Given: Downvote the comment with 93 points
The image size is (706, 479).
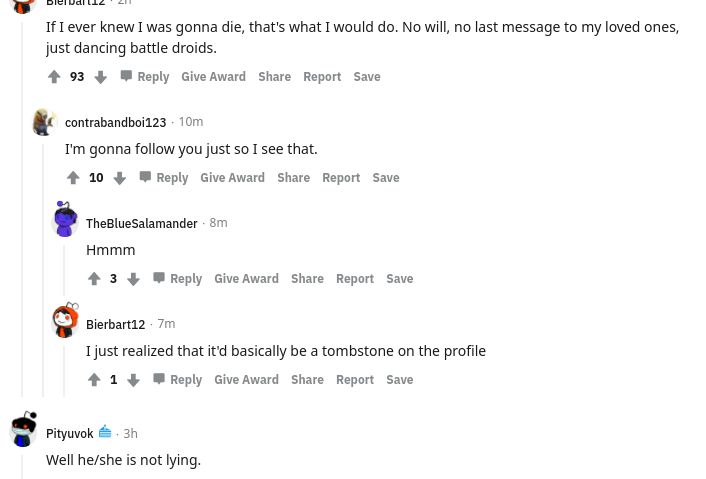Looking at the screenshot, I should click(100, 77).
